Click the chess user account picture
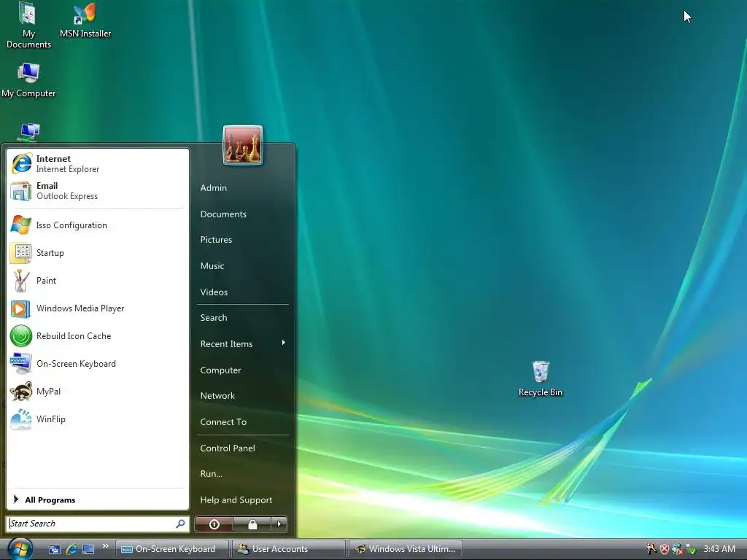Screen dimensions: 747x560 (x=242, y=145)
